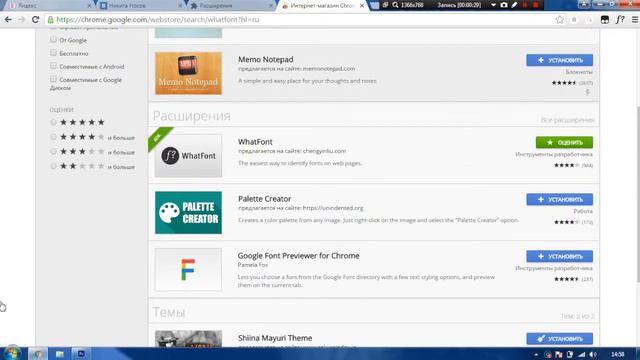Image resolution: width=640 pixels, height=360 pixels.
Task: Open Photoshop from the taskbar
Action: tap(81, 354)
